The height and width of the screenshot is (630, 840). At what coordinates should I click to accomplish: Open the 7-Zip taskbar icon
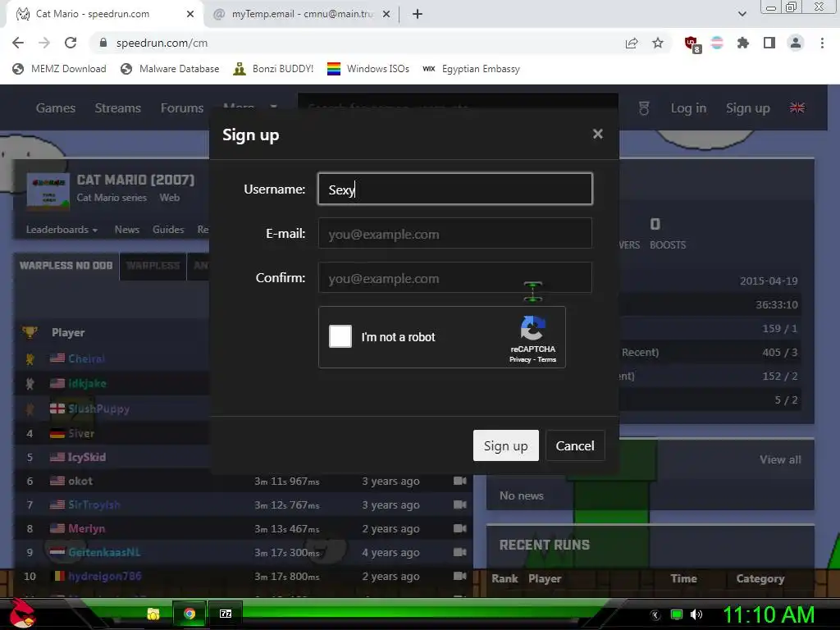pyautogui.click(x=226, y=614)
